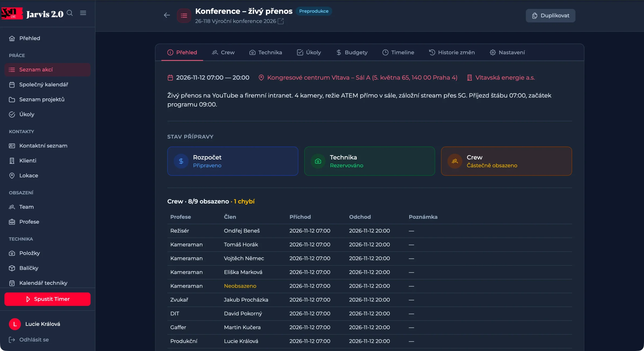Screen dimensions: 644x351
Task: Click the Technika camera icon in status card
Action: 318,161
